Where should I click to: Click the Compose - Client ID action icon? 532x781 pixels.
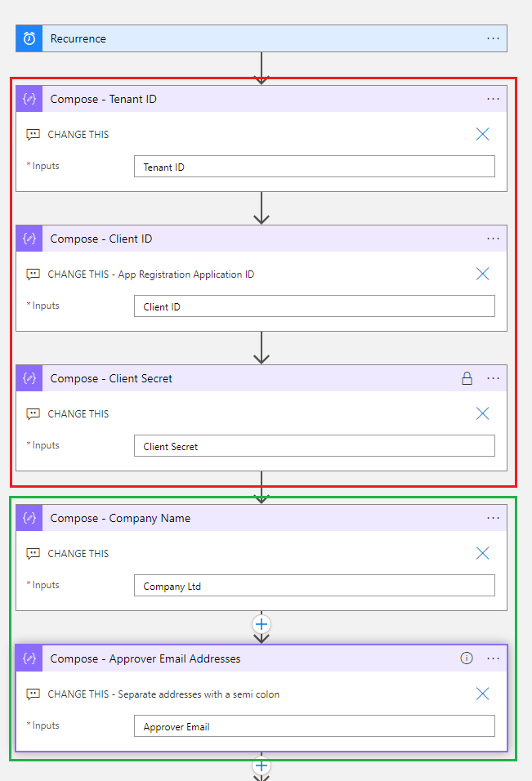[x=29, y=239]
